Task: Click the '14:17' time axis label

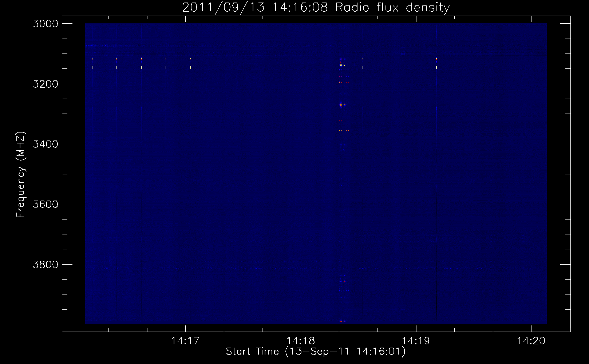Action: click(x=186, y=341)
